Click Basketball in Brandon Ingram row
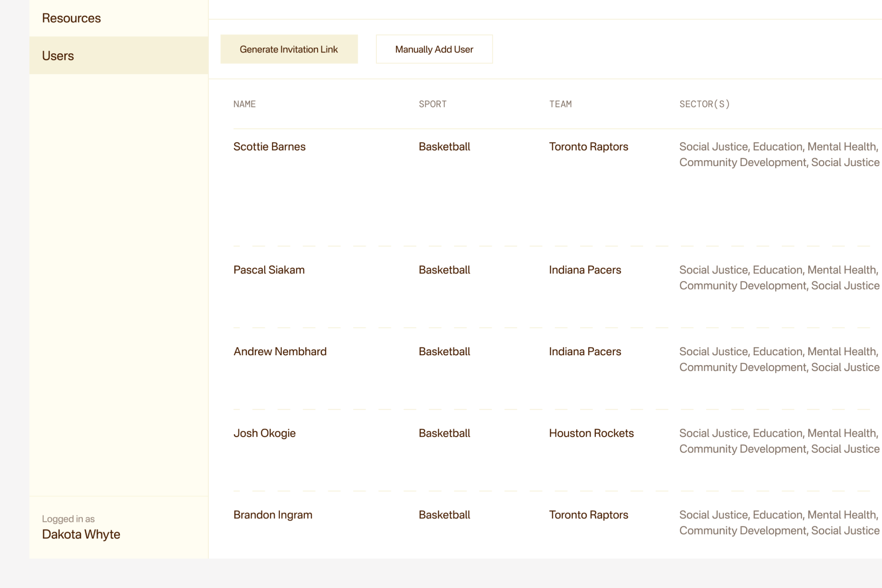This screenshot has width=882, height=588. coord(444,515)
